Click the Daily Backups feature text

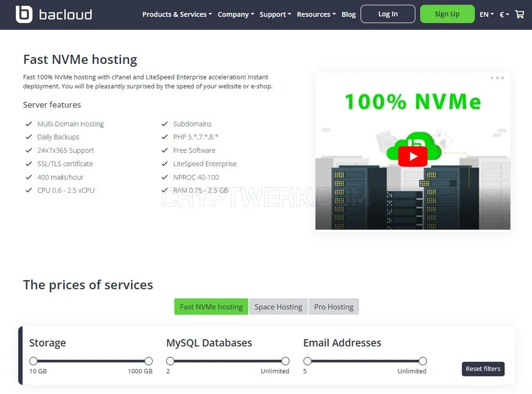(x=58, y=137)
